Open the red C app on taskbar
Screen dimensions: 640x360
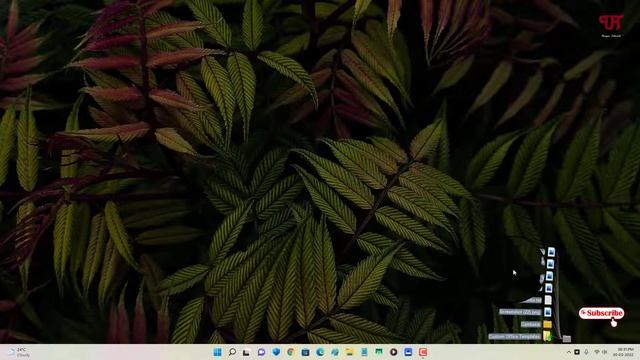click(423, 352)
